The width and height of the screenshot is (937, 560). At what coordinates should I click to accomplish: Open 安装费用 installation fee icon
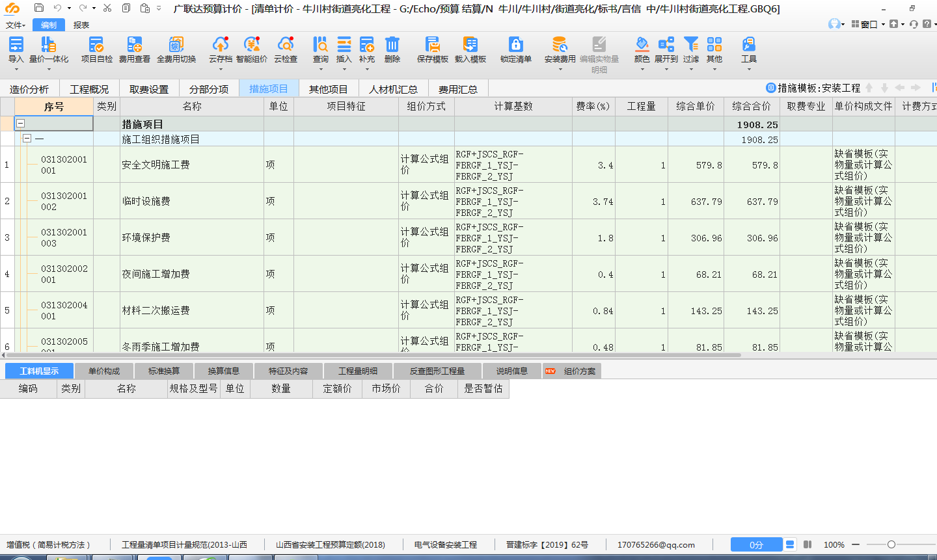pos(560,44)
